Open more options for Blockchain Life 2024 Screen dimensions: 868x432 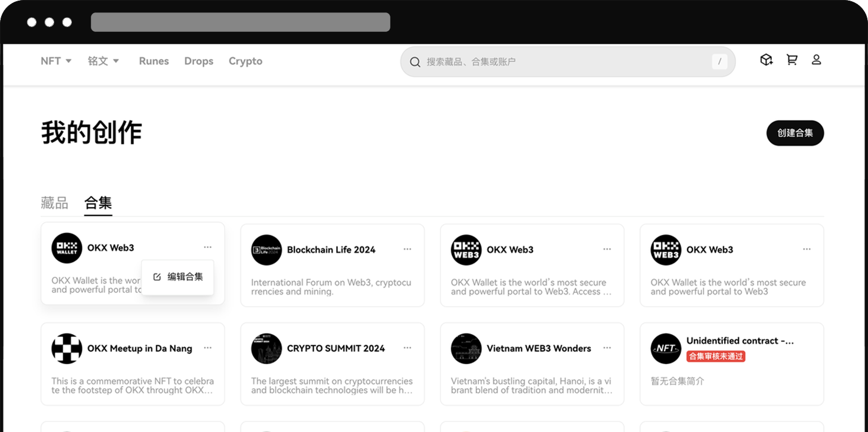coord(407,249)
